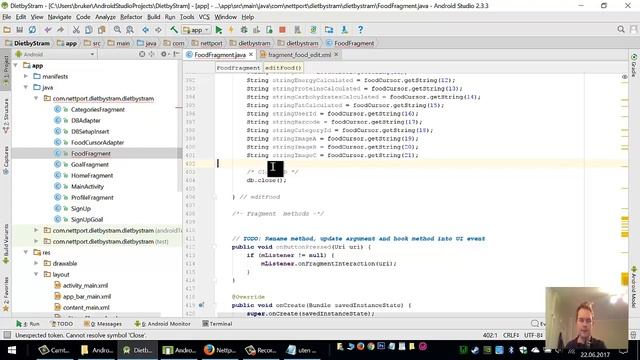640x360 pixels.
Task: Collapse the res folder node
Action: coord(26,252)
